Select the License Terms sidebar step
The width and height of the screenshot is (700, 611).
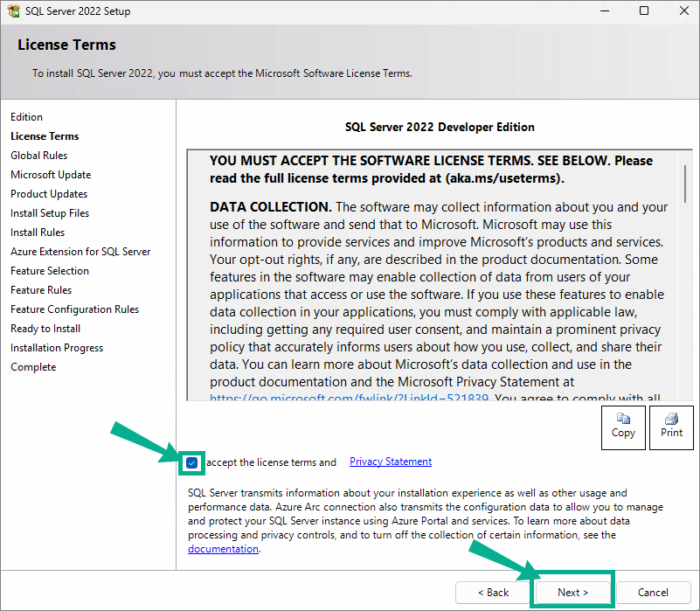click(45, 136)
